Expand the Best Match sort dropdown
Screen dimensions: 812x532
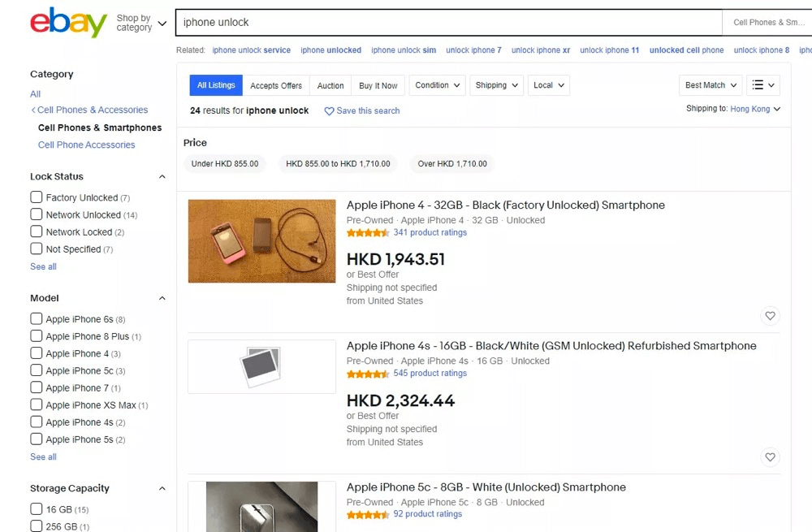711,85
